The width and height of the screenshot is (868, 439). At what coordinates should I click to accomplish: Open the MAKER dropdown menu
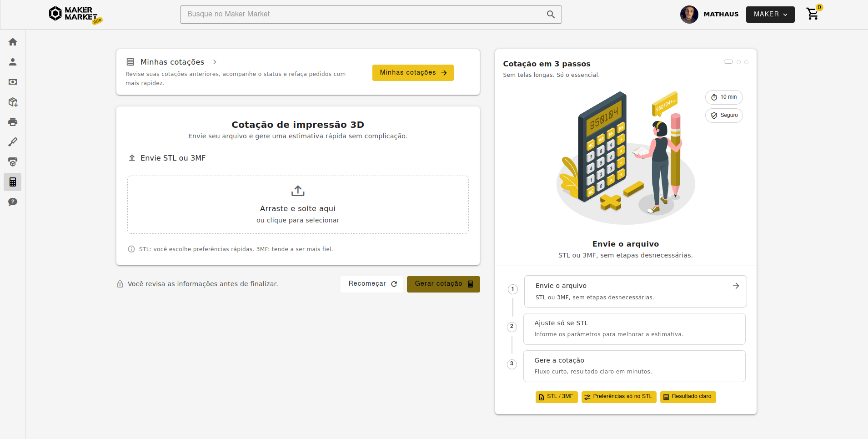tap(770, 14)
